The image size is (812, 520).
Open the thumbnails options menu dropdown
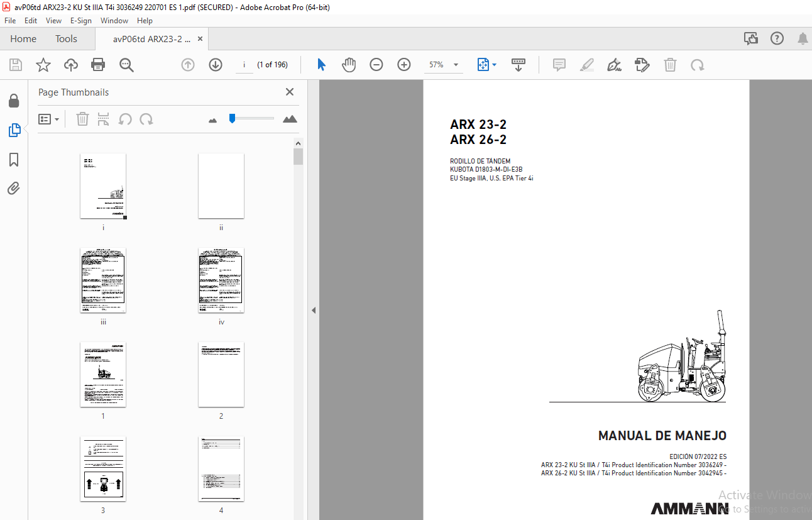(x=49, y=119)
